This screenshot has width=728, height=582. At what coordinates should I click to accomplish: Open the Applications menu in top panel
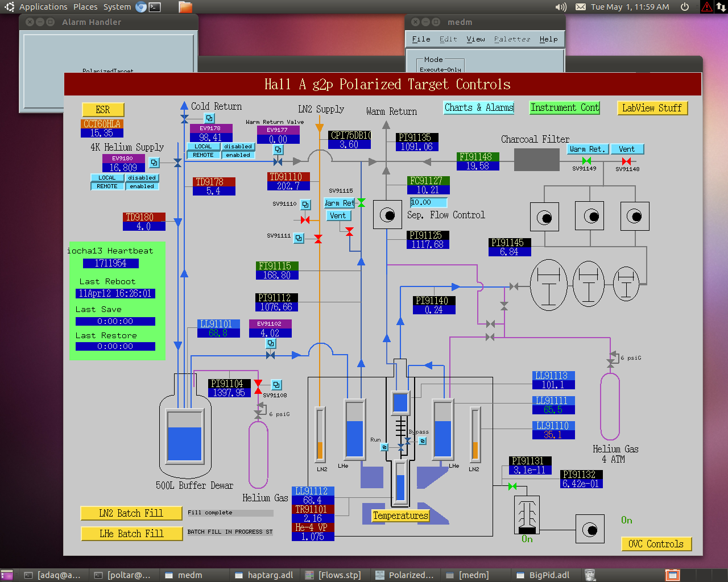[x=43, y=7]
